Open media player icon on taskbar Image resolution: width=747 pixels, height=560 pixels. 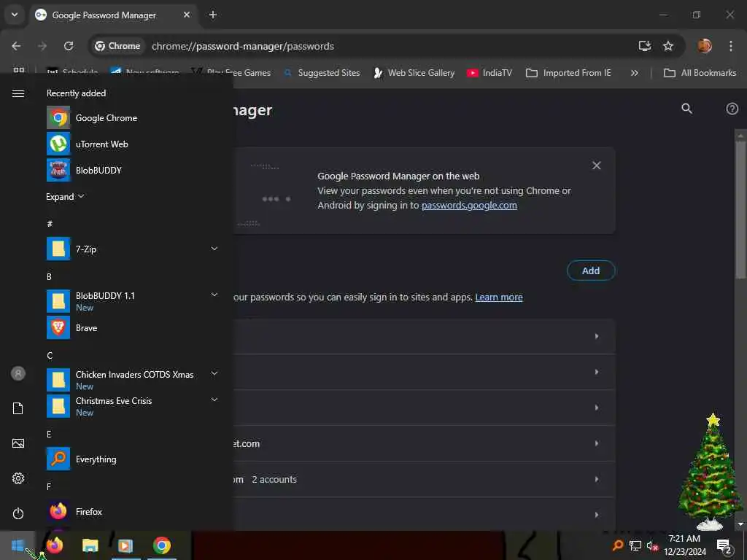coord(125,545)
